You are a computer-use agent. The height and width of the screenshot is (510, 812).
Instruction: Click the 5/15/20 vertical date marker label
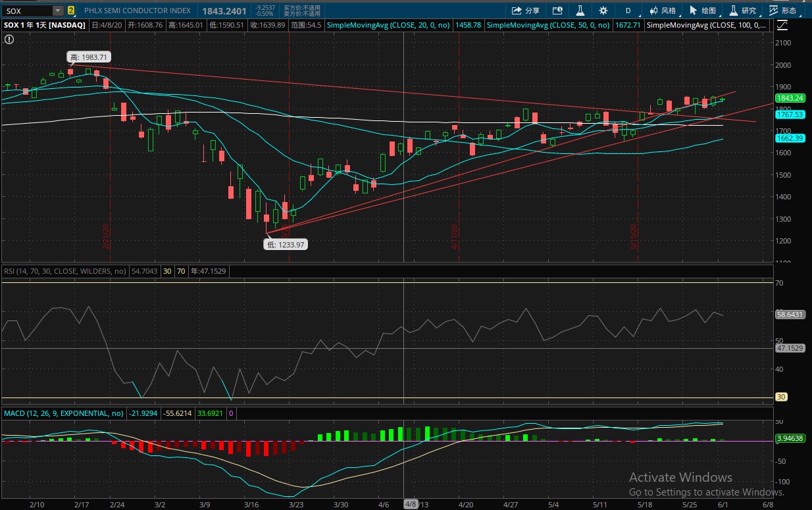click(634, 237)
